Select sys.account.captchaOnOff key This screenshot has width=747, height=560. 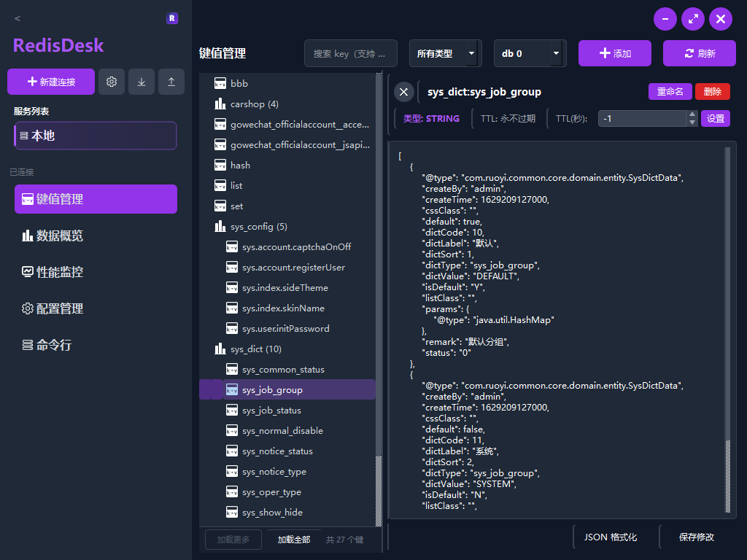point(296,247)
